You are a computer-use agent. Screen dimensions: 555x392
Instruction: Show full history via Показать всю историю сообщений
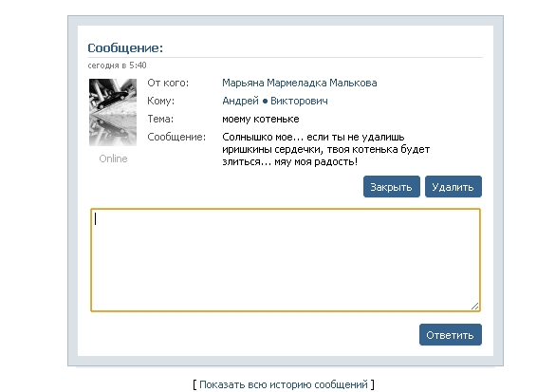(x=284, y=384)
